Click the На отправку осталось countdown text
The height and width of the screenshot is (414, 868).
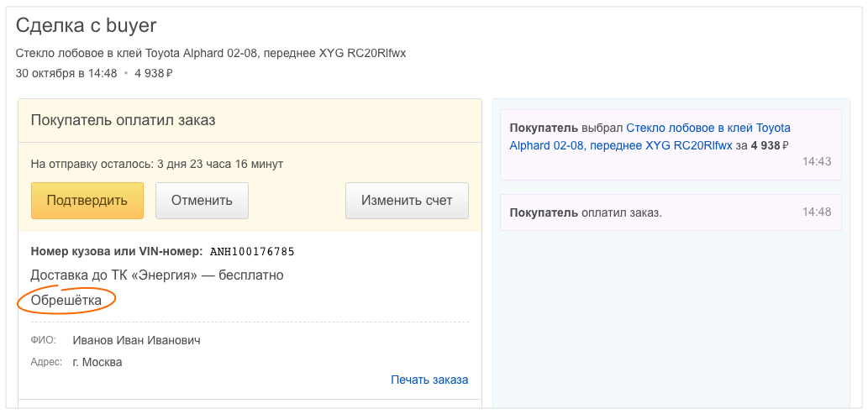click(x=156, y=164)
